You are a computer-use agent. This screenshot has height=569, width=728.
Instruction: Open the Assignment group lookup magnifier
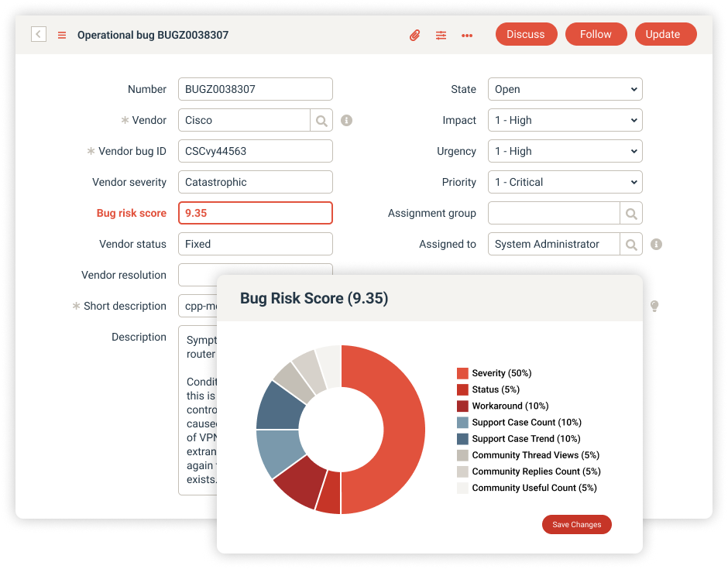(630, 213)
